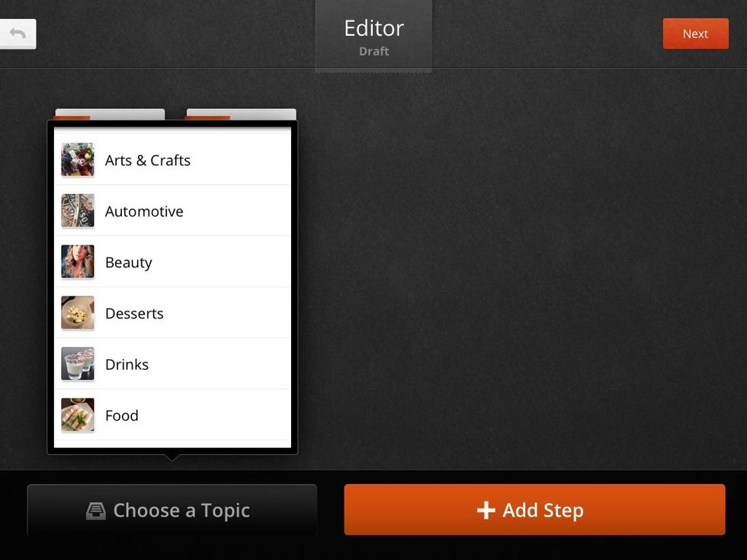This screenshot has height=560, width=747.
Task: Open the Choose a Topic dropdown
Action: coord(172,510)
